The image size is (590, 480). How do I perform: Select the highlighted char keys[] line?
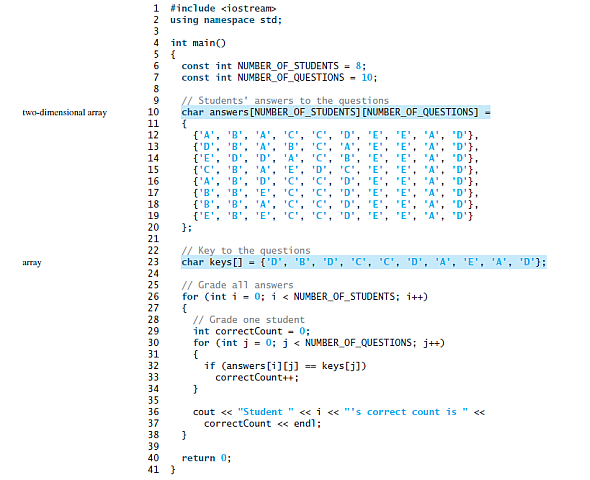[363, 262]
